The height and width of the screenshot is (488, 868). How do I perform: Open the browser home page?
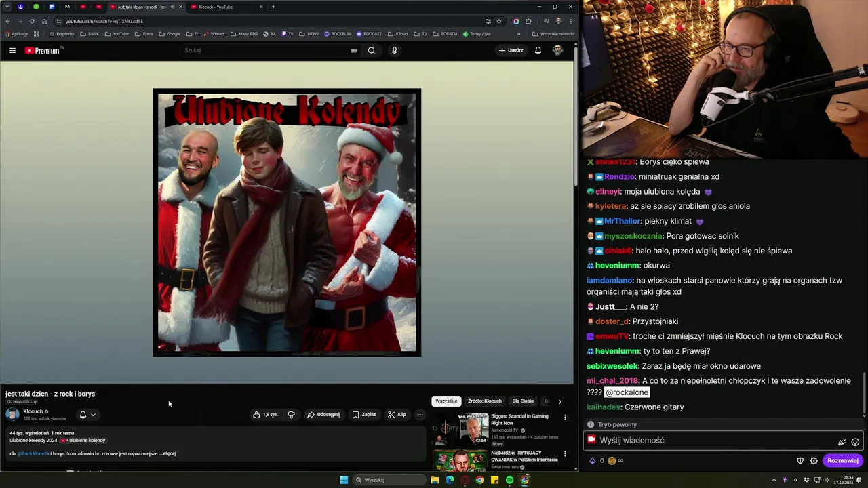(44, 21)
